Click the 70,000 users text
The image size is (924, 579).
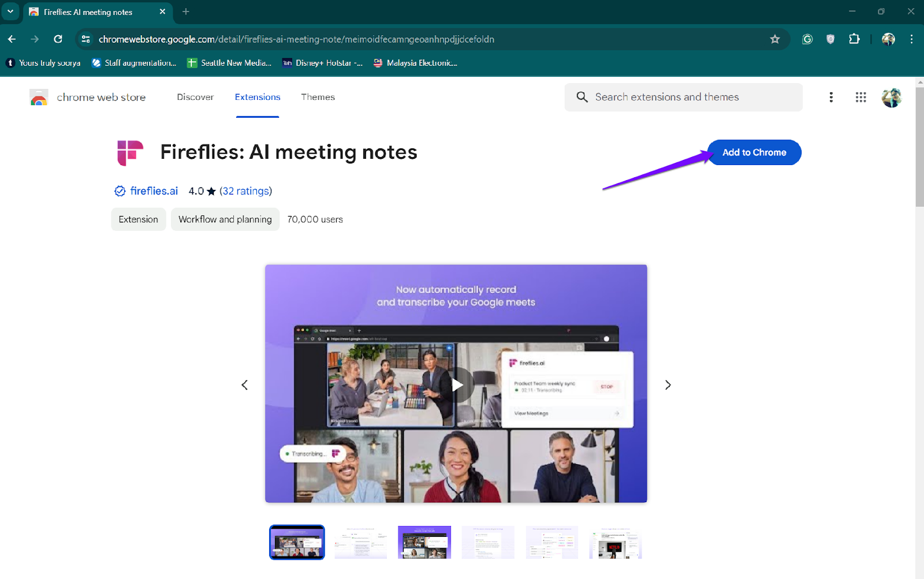(315, 219)
